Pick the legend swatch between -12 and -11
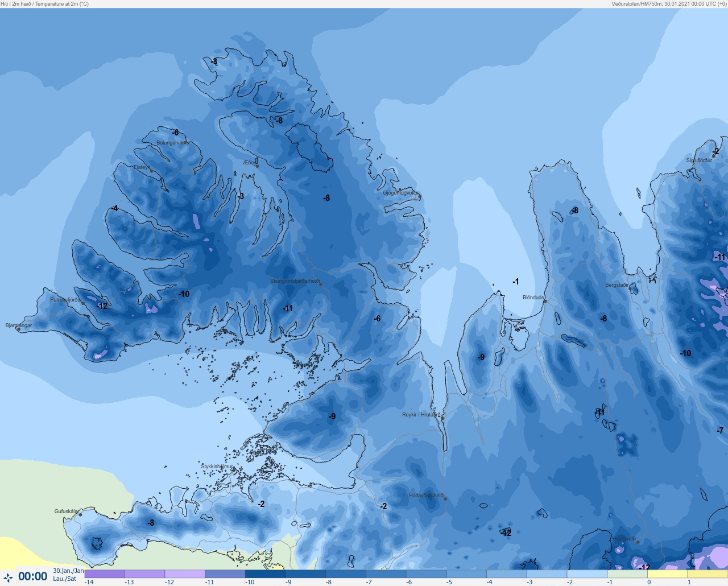Image resolution: width=728 pixels, height=586 pixels. point(185,574)
